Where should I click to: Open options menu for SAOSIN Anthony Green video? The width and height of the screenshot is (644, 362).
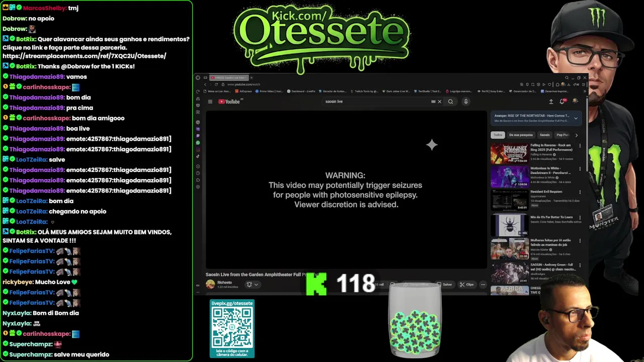click(x=580, y=265)
